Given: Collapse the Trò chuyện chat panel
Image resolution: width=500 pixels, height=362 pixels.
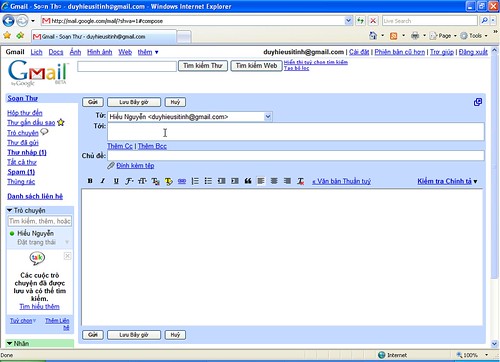Looking at the screenshot, I should click(x=9, y=210).
